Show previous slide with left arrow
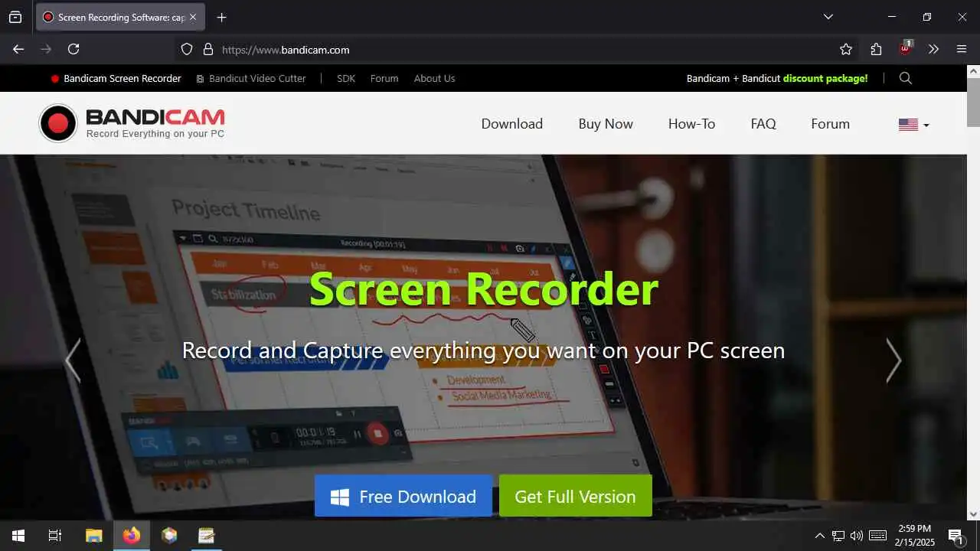The width and height of the screenshot is (980, 551). 73,360
